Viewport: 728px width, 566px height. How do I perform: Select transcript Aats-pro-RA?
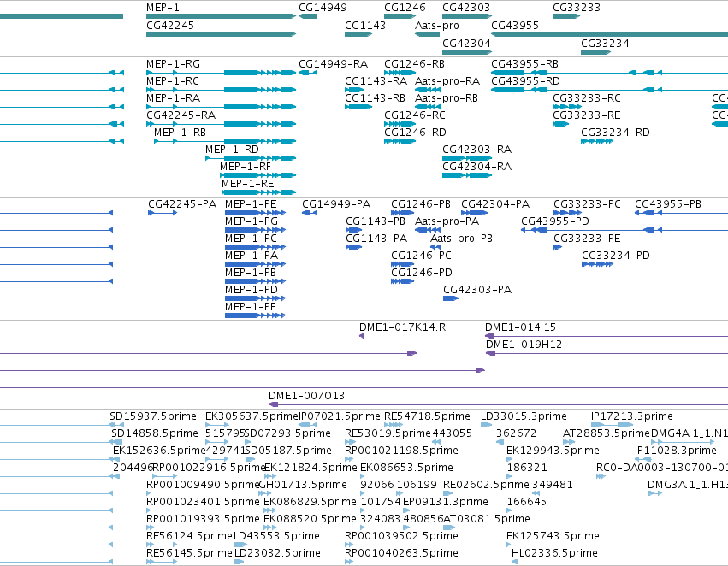coord(427,90)
